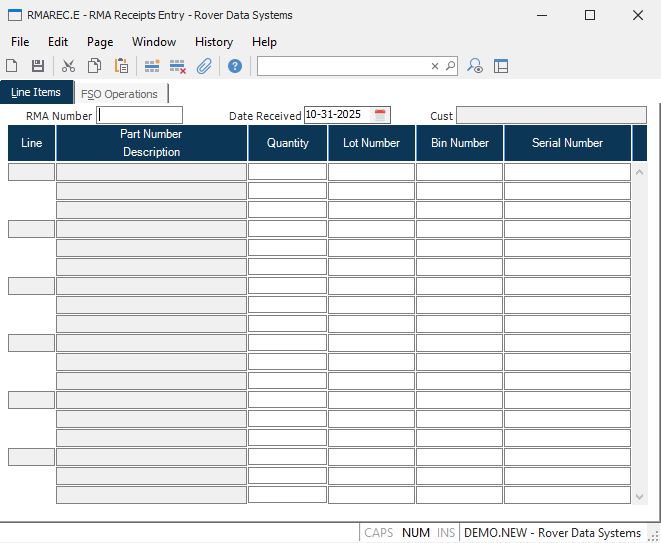Image resolution: width=661 pixels, height=543 pixels.
Task: Open help with question mark icon
Action: [x=235, y=66]
